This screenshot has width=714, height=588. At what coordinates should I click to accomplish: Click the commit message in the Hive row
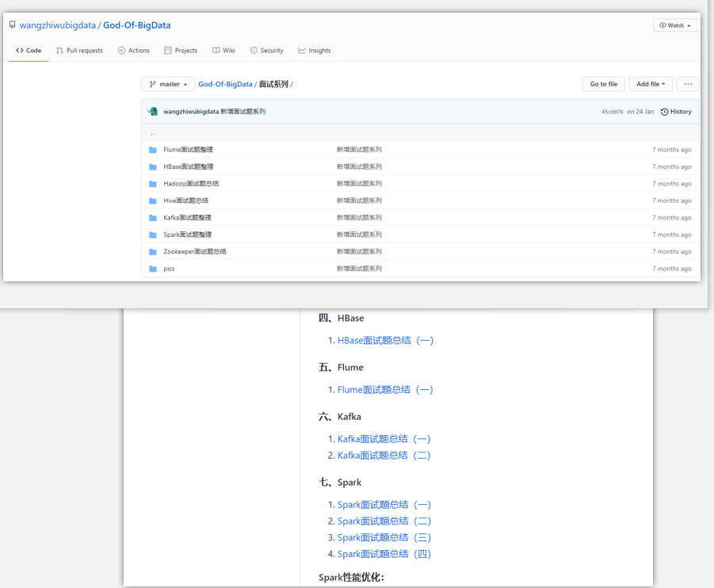[359, 200]
